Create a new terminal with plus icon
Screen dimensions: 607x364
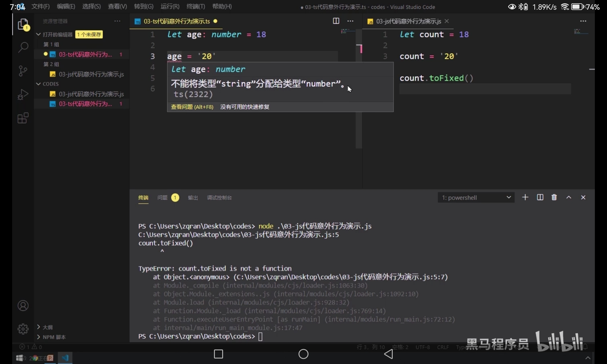coord(525,197)
